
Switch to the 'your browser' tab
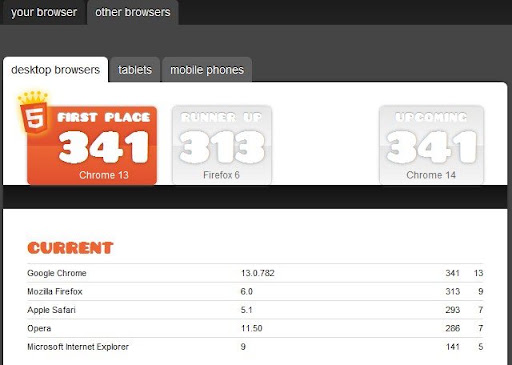[x=44, y=12]
